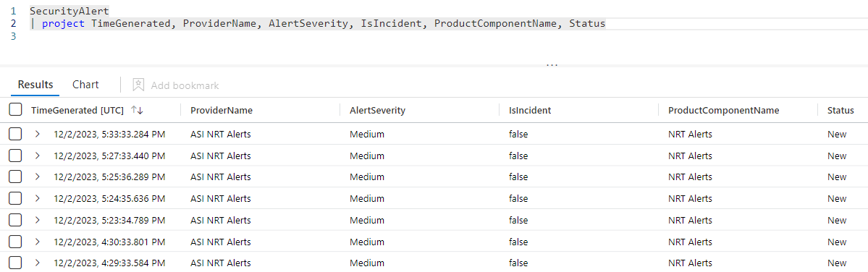Sort by TimeGenerated using arrows icon
The image size is (868, 272).
pyautogui.click(x=137, y=111)
